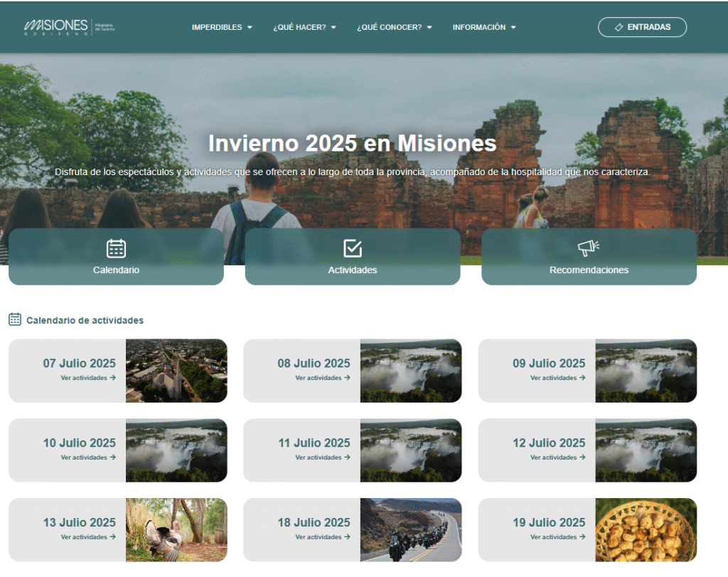Click the checkmark icon in Actividades card

[x=353, y=248]
